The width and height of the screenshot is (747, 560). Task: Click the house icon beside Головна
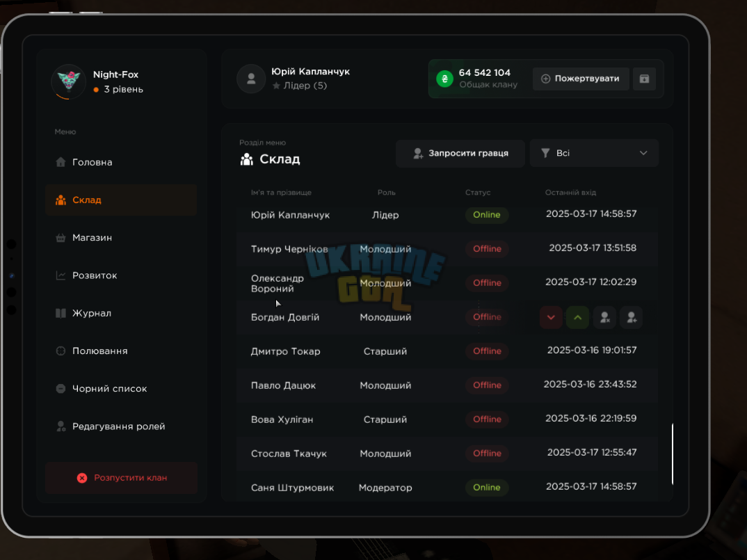pos(61,162)
